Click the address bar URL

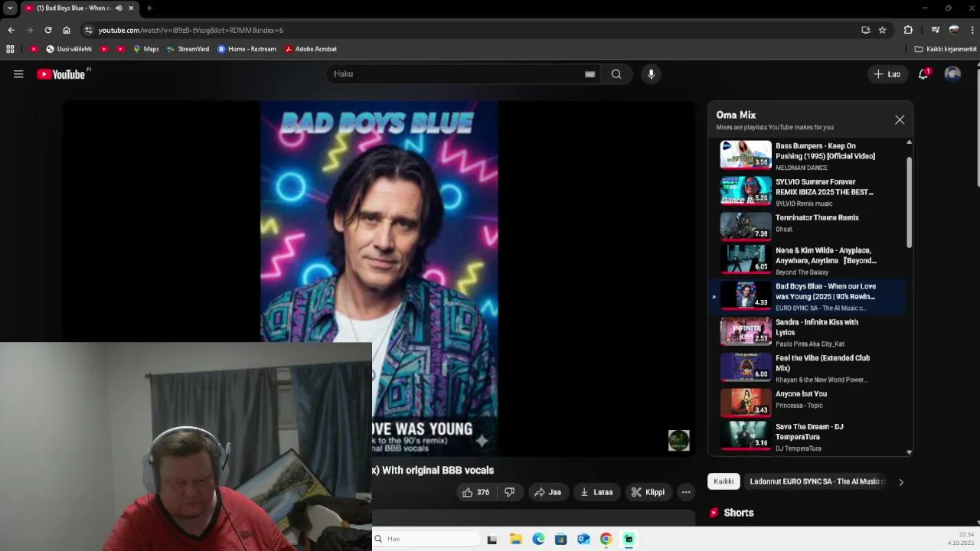coord(191,30)
